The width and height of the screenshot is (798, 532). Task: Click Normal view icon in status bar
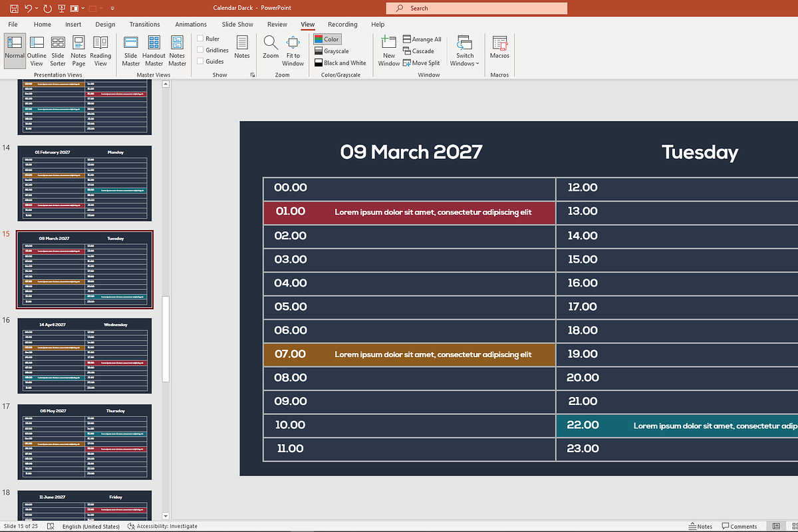[775, 526]
